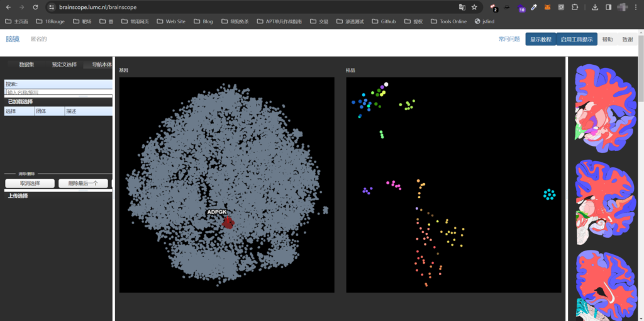The image size is (644, 321).
Task: Open the gray square P extension
Action: [x=560, y=7]
